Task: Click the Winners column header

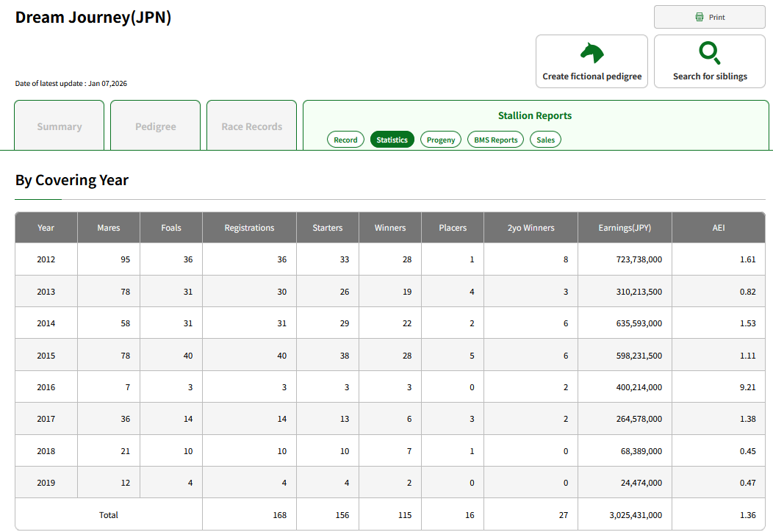Action: coord(390,228)
